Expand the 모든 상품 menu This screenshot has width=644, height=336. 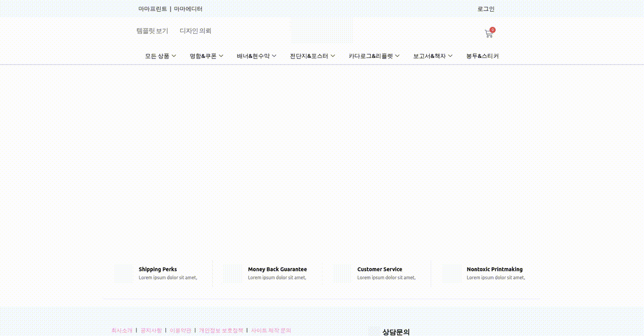(x=160, y=56)
